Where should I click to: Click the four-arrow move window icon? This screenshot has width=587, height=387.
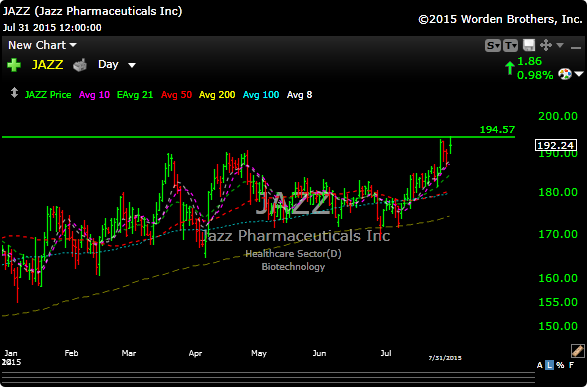click(x=546, y=45)
